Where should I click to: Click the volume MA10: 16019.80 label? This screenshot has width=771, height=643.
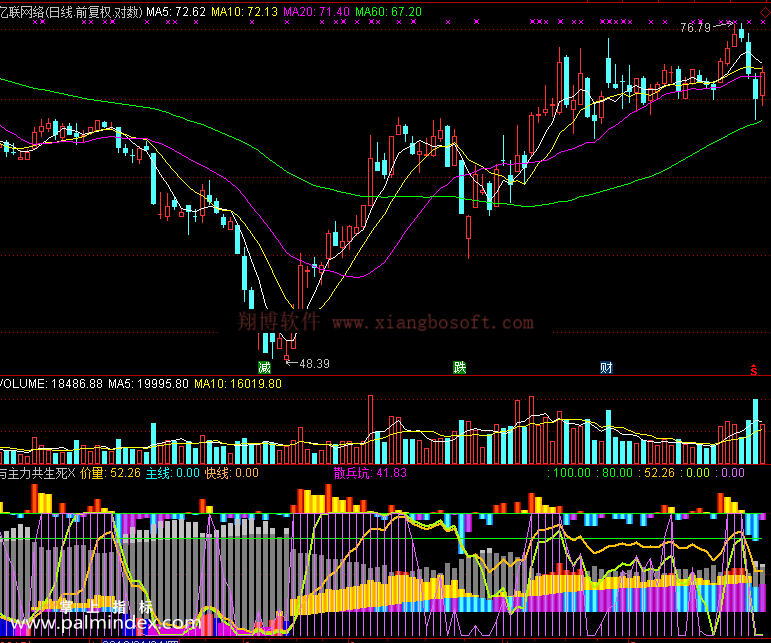[238, 384]
